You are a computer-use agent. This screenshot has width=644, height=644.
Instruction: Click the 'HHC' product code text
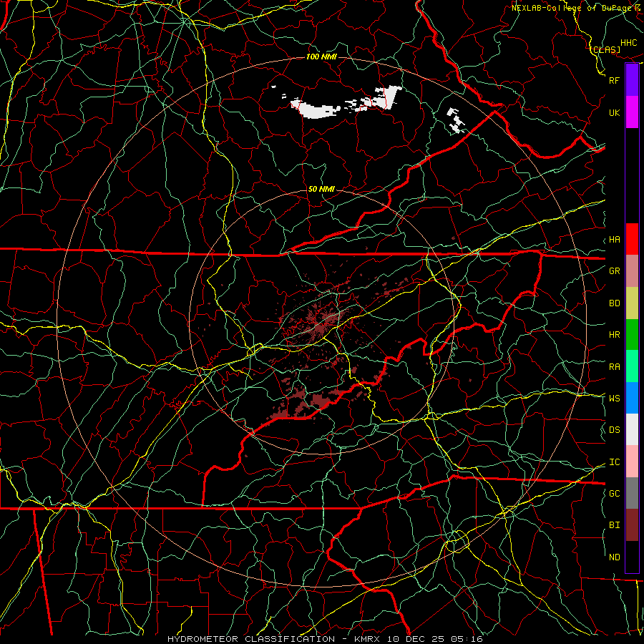coord(629,43)
